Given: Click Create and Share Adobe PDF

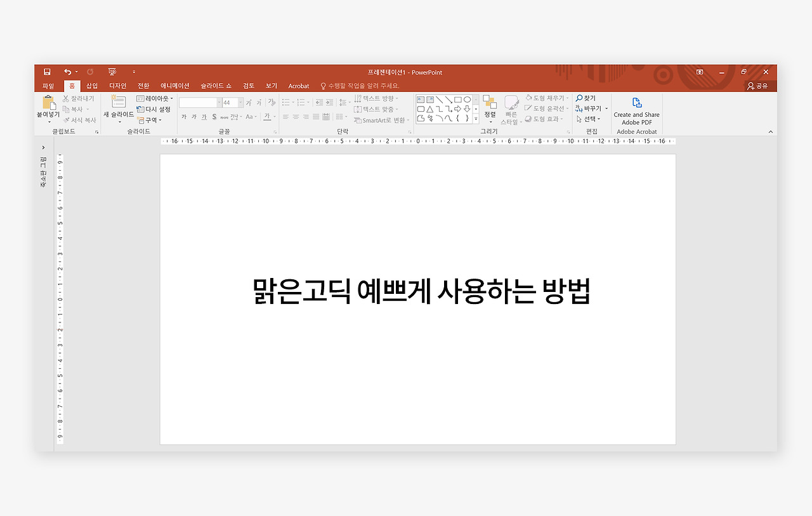Looking at the screenshot, I should 636,109.
